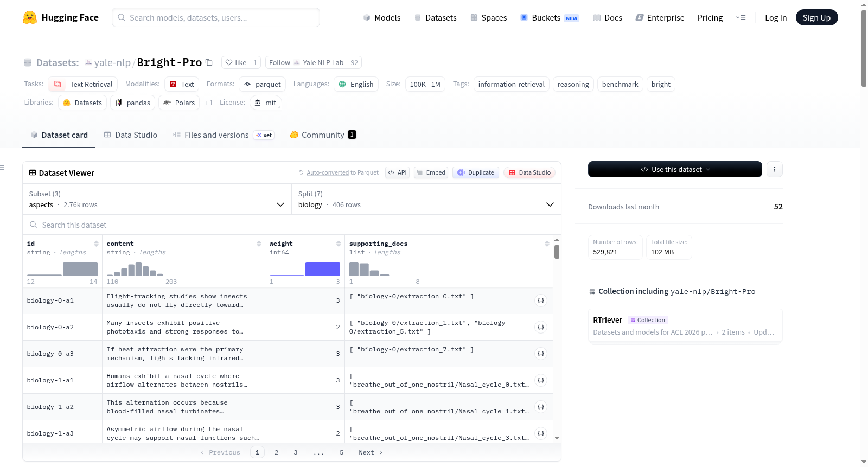Go to the Next page of rows
The image size is (868, 467).
[x=371, y=452]
